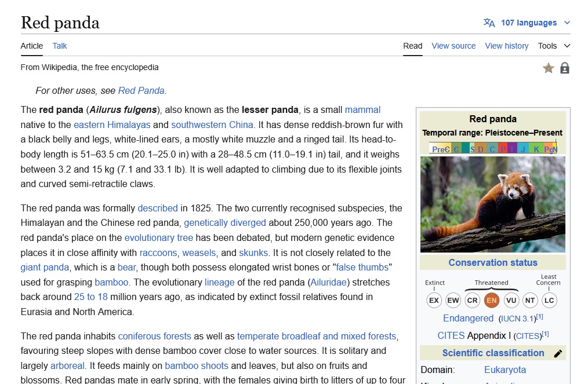Click the purple T Triassic timeline segment
This screenshot has height=384, width=588.
(x=512, y=148)
